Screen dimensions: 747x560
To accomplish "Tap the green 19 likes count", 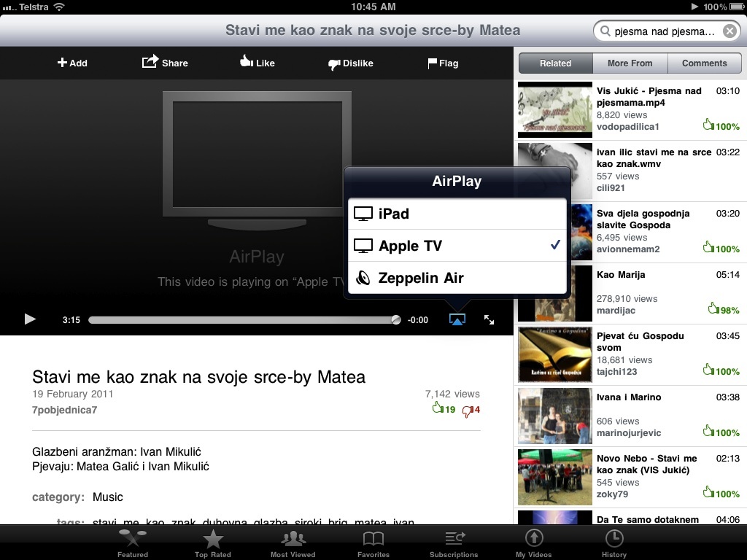I will 444,408.
